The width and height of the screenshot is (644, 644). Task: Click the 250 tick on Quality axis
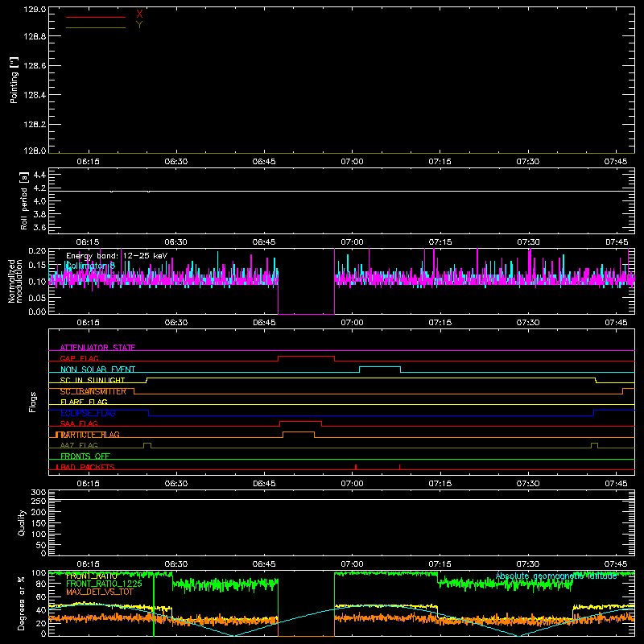(38, 502)
